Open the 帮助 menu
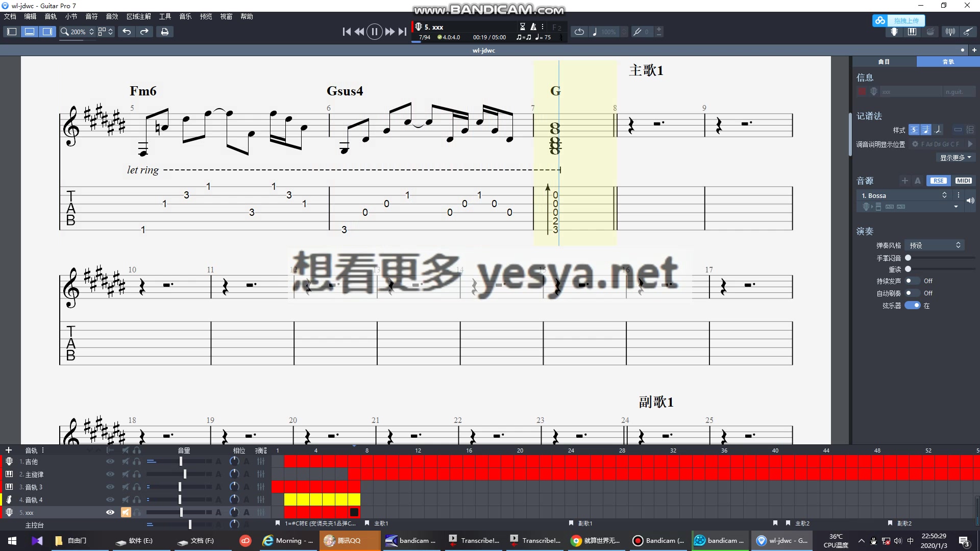The width and height of the screenshot is (980, 551). tap(247, 16)
